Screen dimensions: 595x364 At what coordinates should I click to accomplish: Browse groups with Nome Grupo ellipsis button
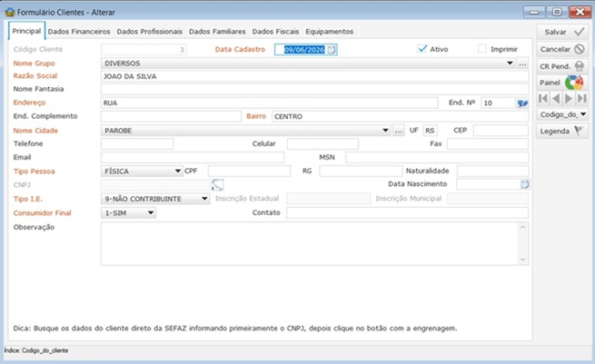point(522,64)
